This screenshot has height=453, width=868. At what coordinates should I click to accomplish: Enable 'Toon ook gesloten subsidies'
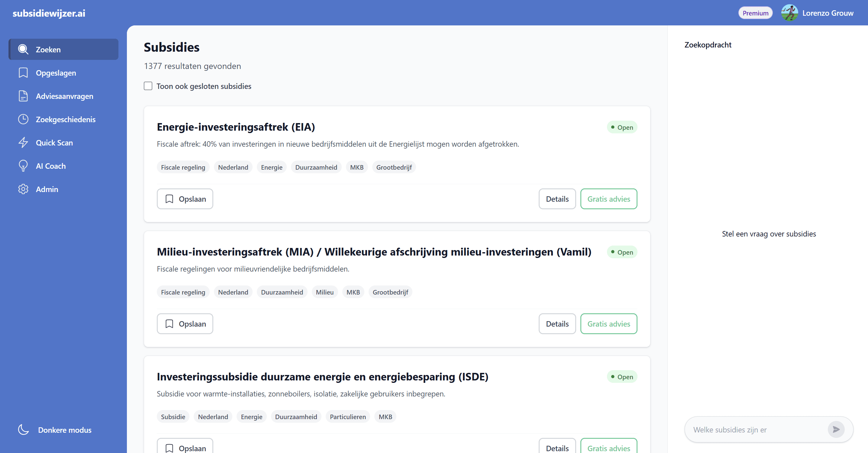click(x=148, y=86)
